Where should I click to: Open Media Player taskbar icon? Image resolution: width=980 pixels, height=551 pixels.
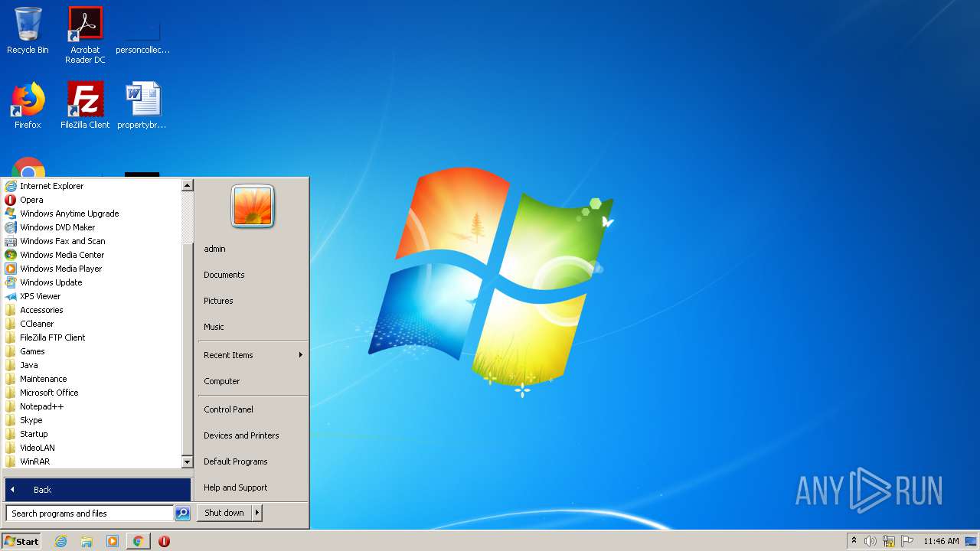click(113, 541)
